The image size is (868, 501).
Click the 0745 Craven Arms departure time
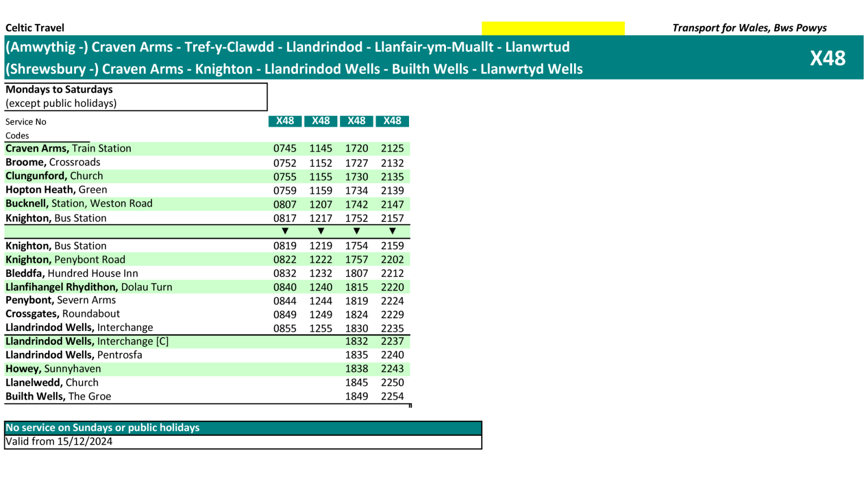click(285, 149)
